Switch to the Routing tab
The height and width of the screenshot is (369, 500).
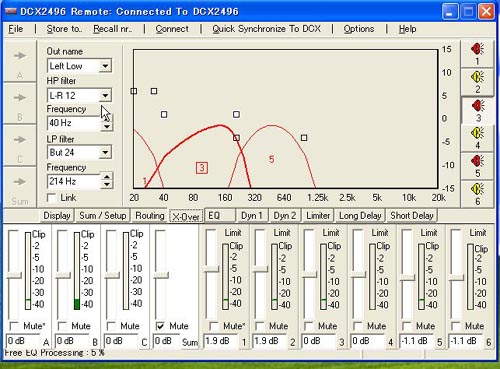(x=150, y=216)
